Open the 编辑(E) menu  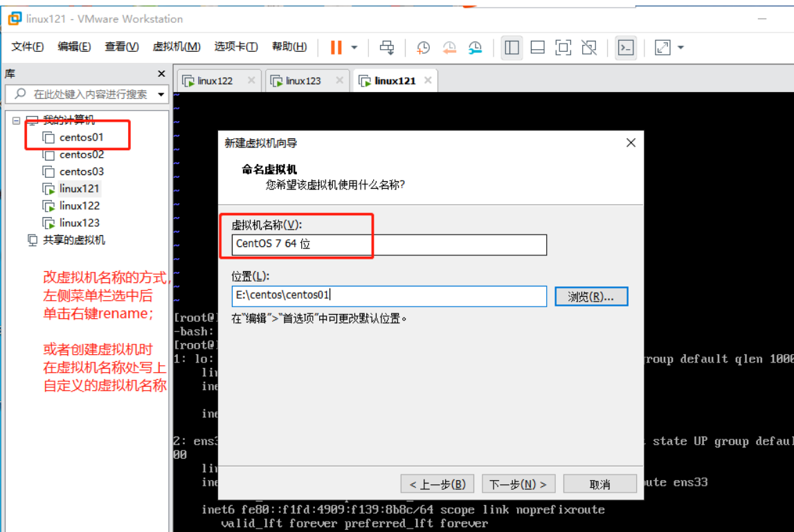tap(75, 46)
